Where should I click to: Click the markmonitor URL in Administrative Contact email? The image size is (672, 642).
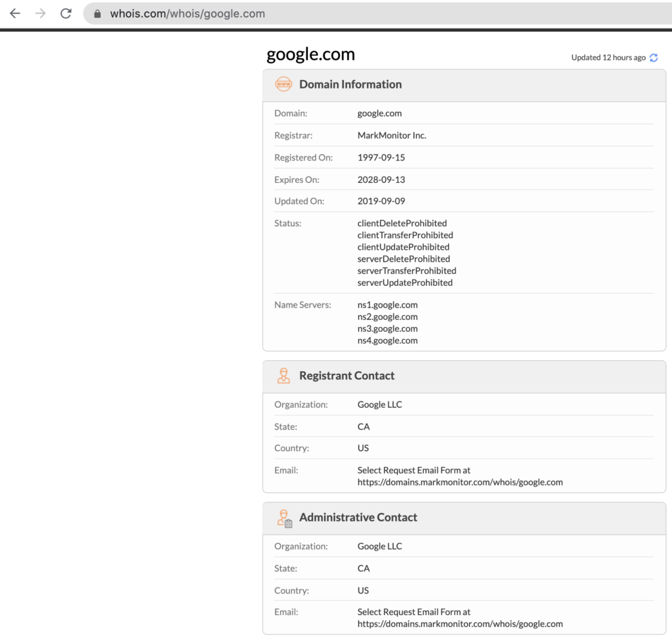(x=460, y=624)
